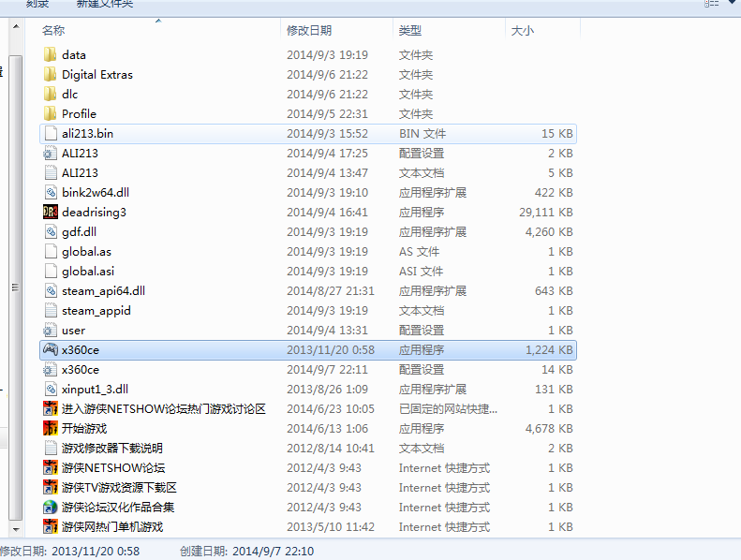Image resolution: width=741 pixels, height=560 pixels.
Task: Select the 游侠NETSHOW论坛 shortcut icon
Action: [50, 468]
